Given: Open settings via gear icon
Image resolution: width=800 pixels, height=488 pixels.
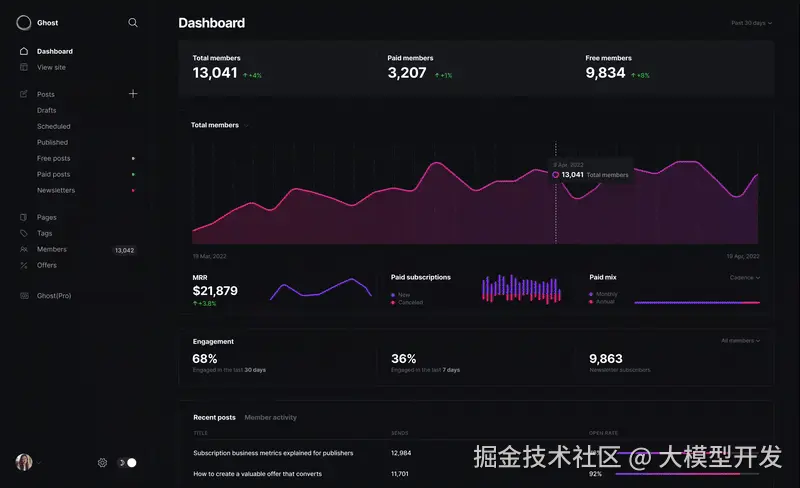Looking at the screenshot, I should pos(102,462).
